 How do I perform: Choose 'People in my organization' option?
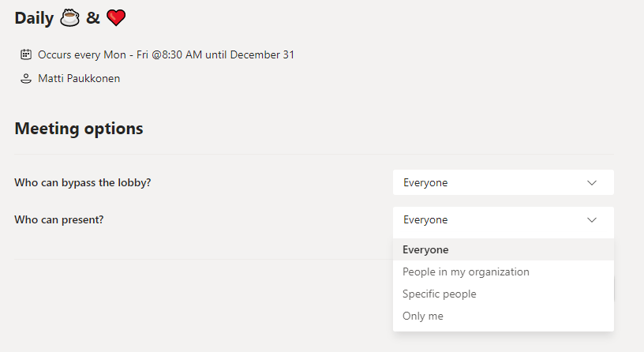point(466,271)
